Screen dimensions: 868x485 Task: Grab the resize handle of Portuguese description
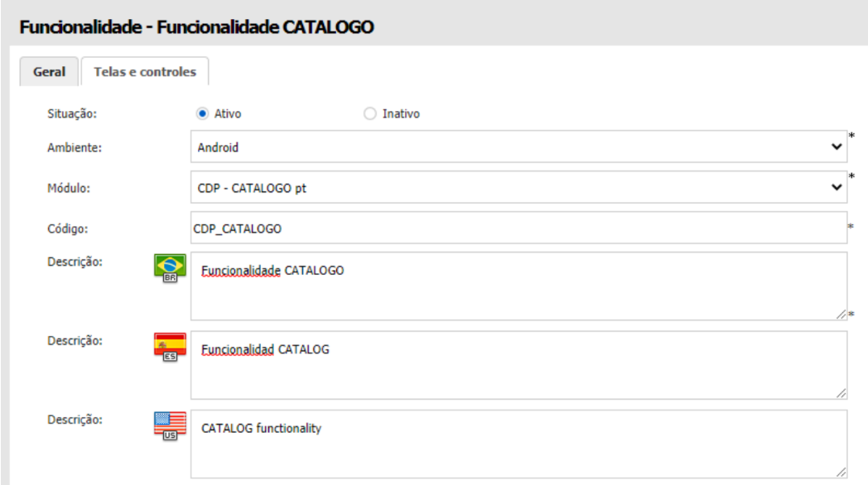841,314
